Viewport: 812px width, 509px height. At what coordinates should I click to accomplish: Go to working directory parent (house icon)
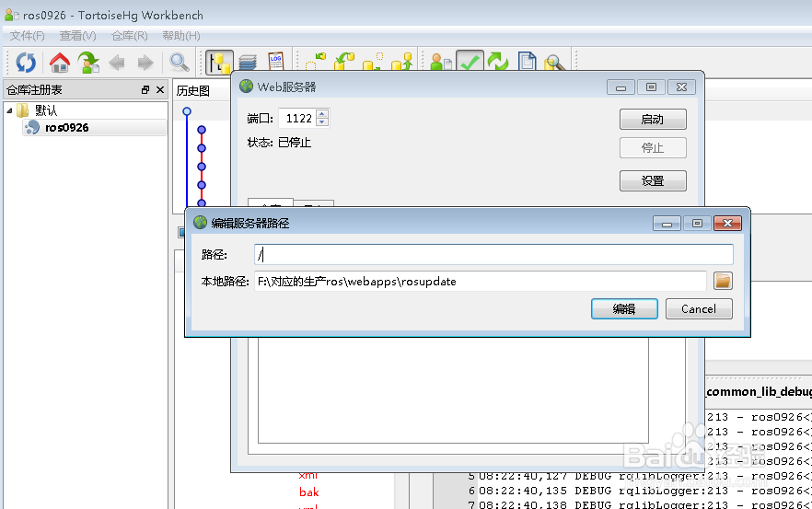click(60, 63)
